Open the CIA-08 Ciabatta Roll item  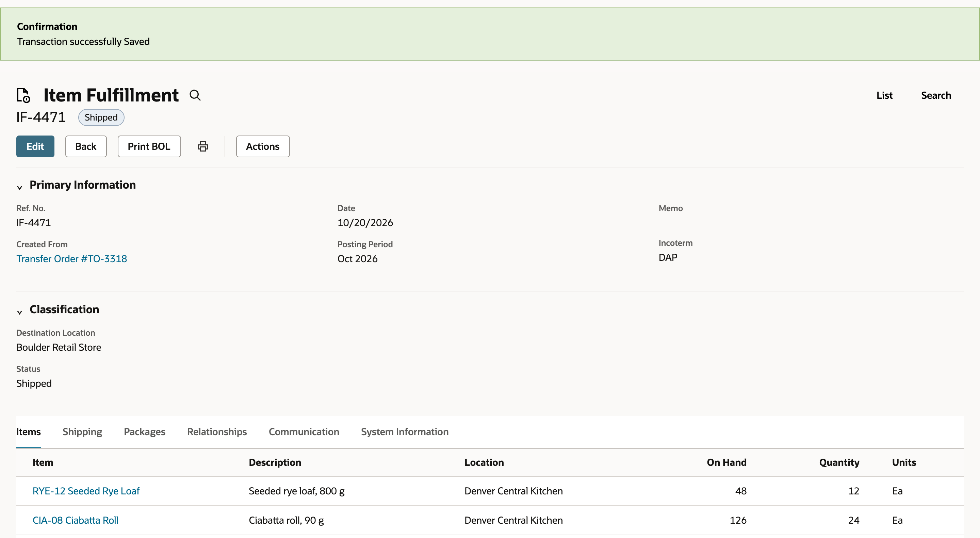tap(75, 520)
